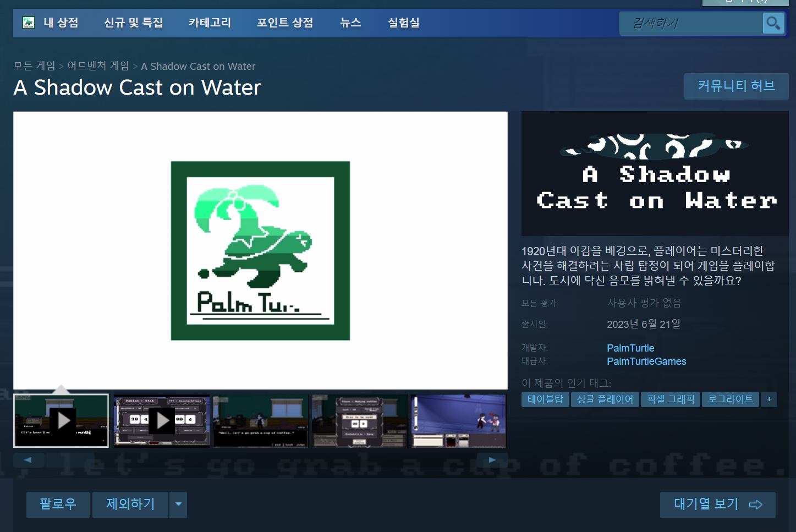Open the 커뮤니티 허브 button
796x532 pixels.
click(x=736, y=86)
